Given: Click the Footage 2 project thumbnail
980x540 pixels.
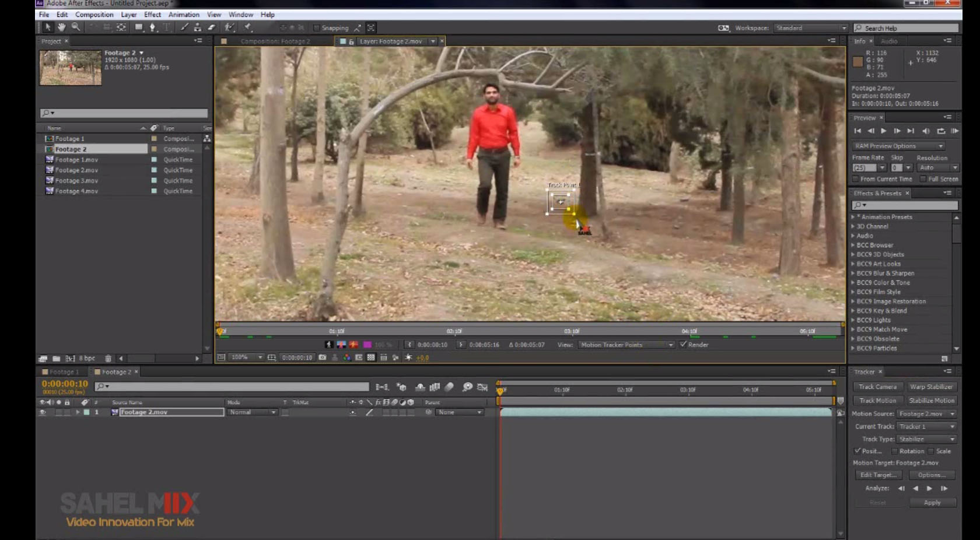Looking at the screenshot, I should [71, 68].
